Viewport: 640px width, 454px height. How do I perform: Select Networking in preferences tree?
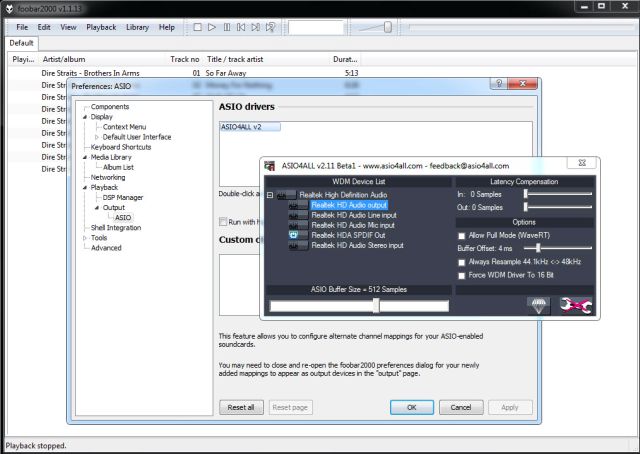108,177
